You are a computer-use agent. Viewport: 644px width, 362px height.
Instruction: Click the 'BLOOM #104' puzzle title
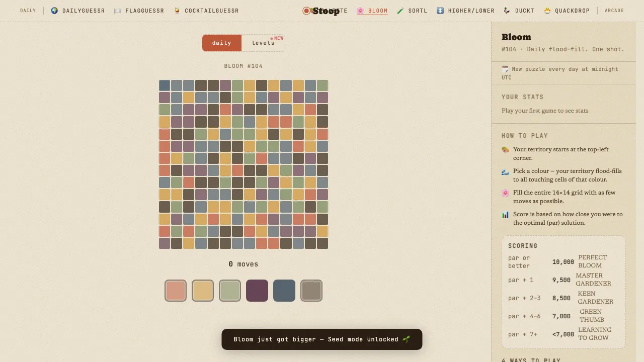click(x=244, y=66)
